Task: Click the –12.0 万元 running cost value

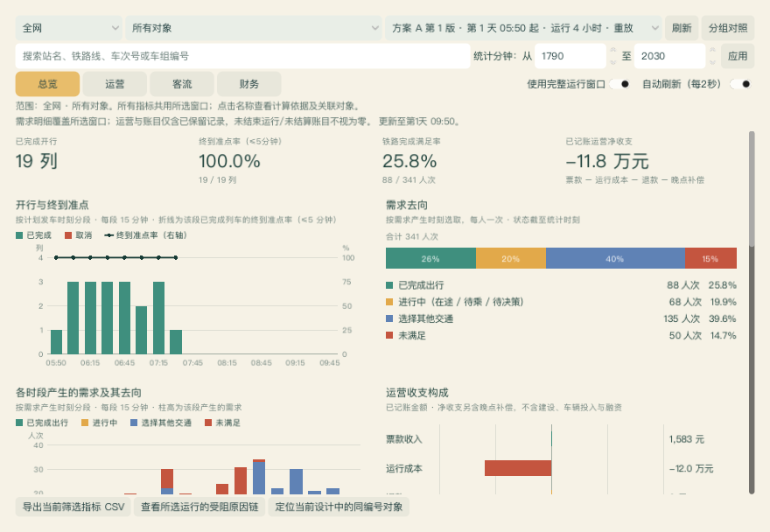Action: click(x=691, y=469)
